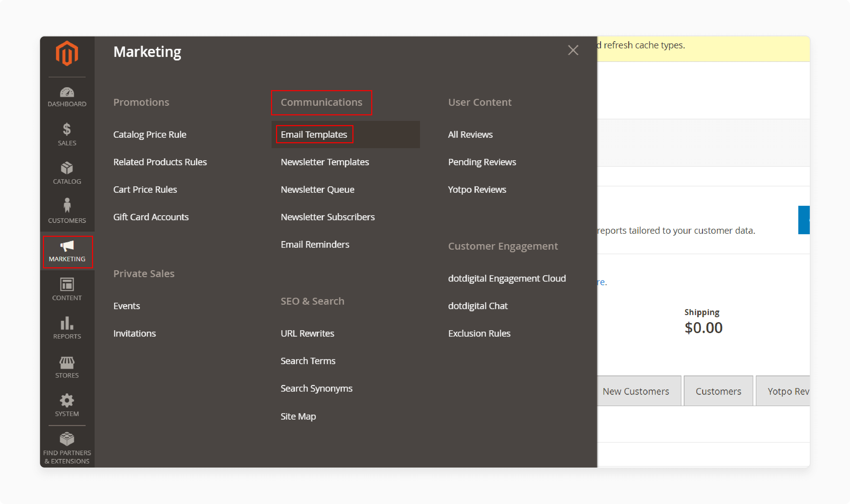Open Related Products Rules

coord(160,162)
